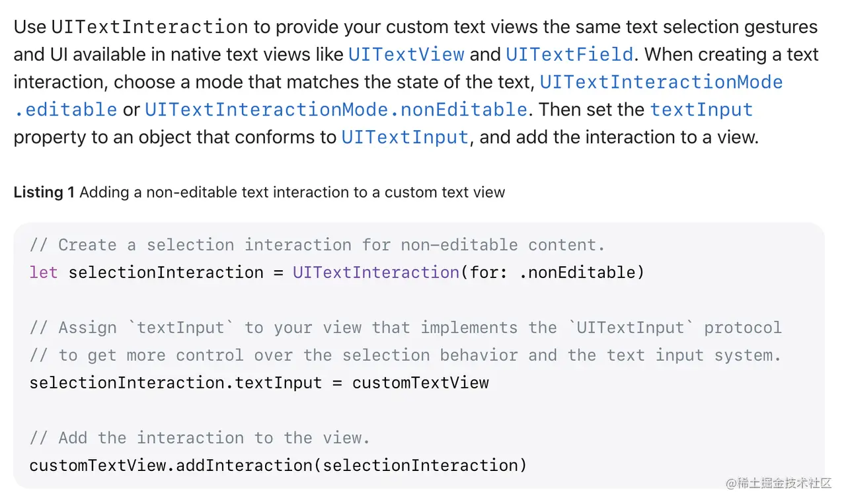Click the customTextView.addInteraction code line
This screenshot has height=504, width=846.
click(278, 465)
